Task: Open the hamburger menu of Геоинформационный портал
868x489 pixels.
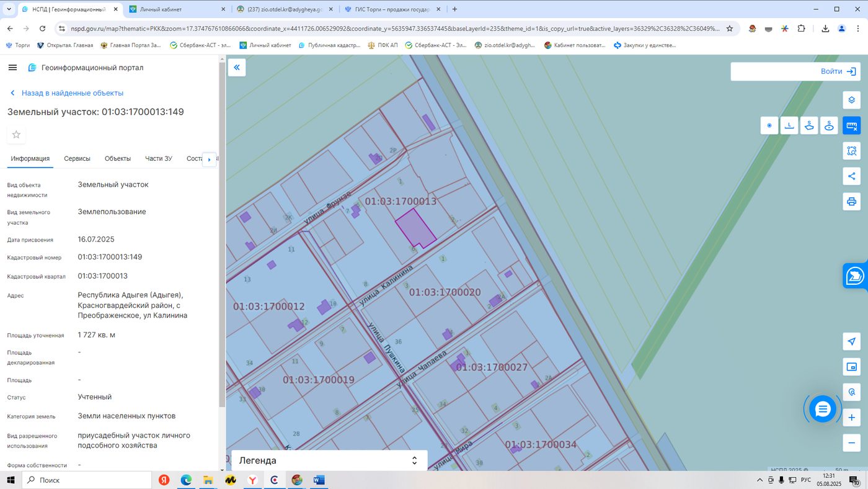Action: click(x=12, y=68)
